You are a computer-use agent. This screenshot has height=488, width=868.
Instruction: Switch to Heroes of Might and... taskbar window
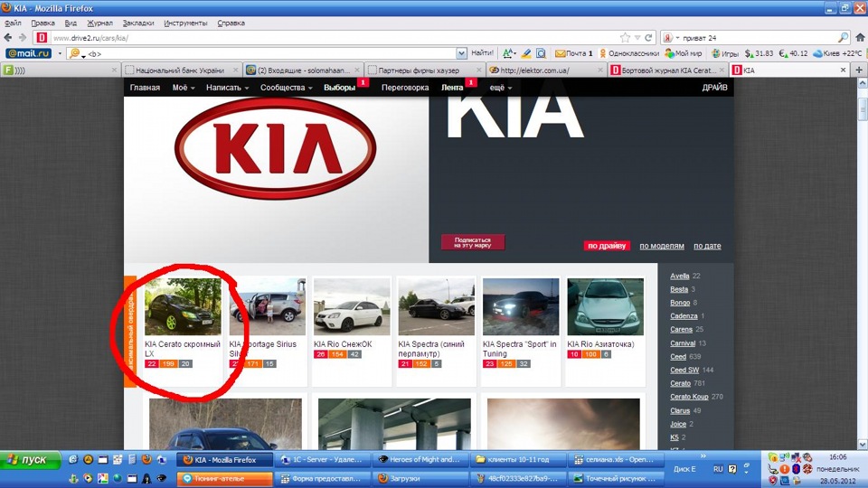click(x=420, y=459)
